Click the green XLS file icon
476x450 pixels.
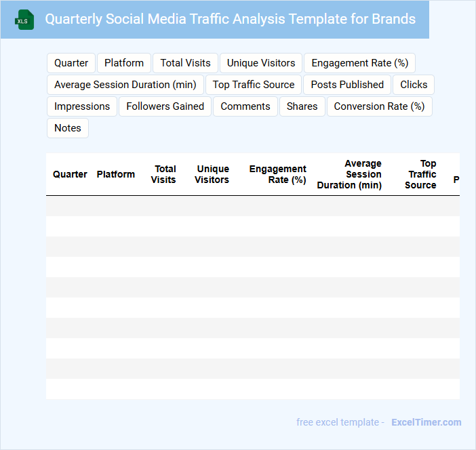[24, 20]
